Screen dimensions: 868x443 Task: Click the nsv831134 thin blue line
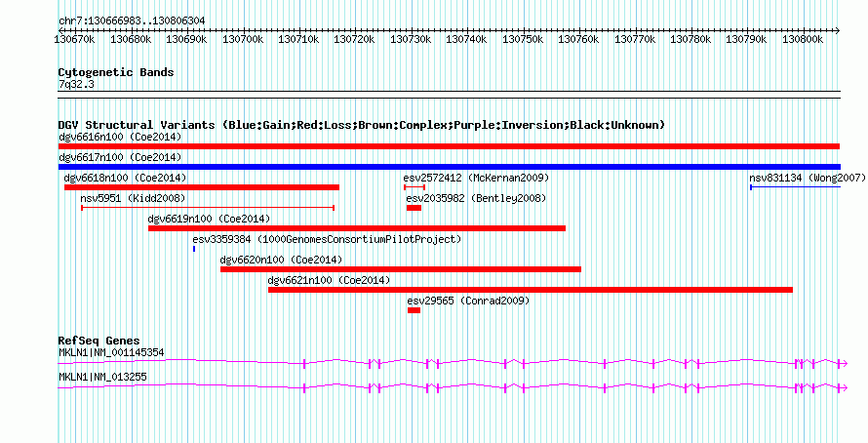796,187
